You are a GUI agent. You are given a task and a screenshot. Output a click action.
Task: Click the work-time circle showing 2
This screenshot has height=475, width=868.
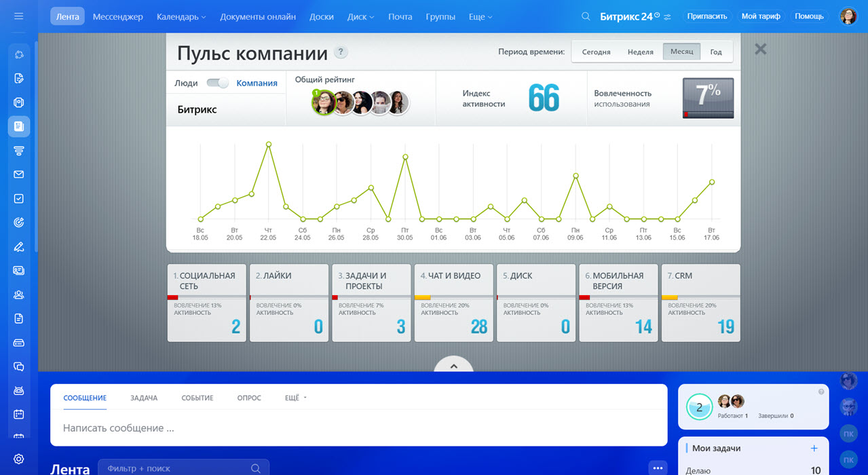[700, 406]
